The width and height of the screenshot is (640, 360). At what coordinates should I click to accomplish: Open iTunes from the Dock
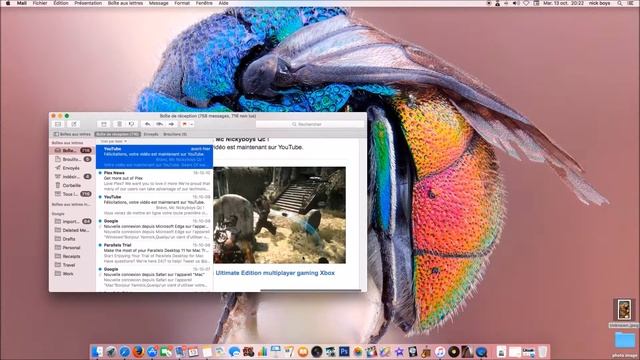tap(440, 351)
